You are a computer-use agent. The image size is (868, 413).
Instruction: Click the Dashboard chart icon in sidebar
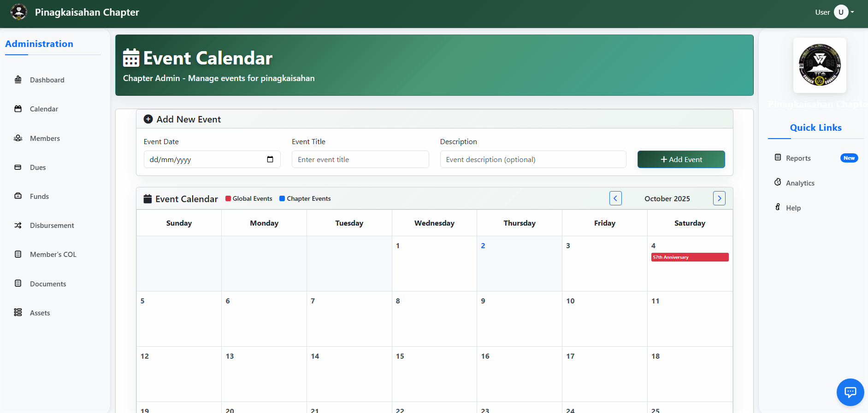click(x=18, y=80)
